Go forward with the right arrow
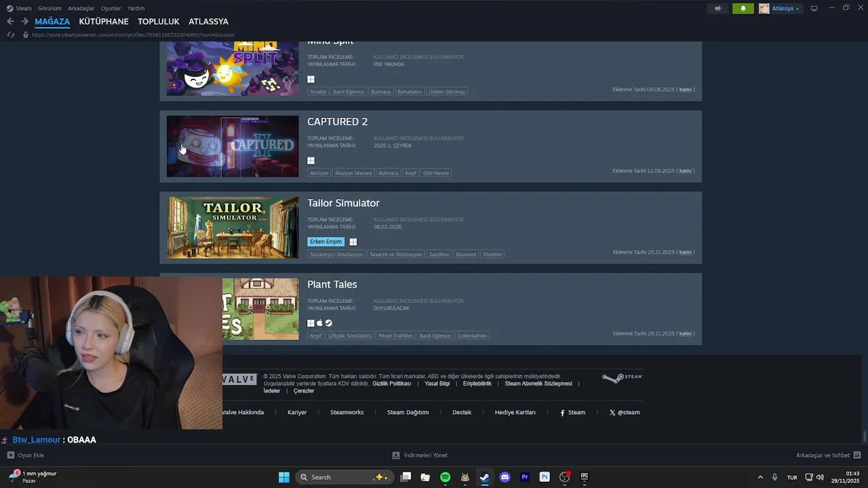This screenshot has height=488, width=868. pos(24,22)
